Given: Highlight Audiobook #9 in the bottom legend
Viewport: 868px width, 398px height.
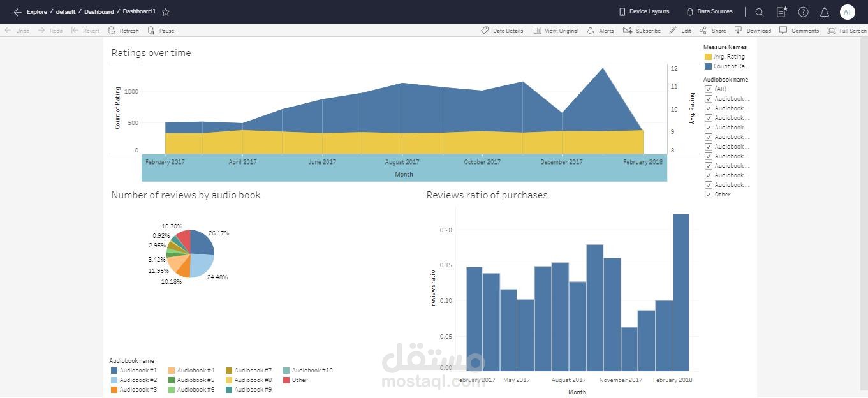Looking at the screenshot, I should 249,390.
